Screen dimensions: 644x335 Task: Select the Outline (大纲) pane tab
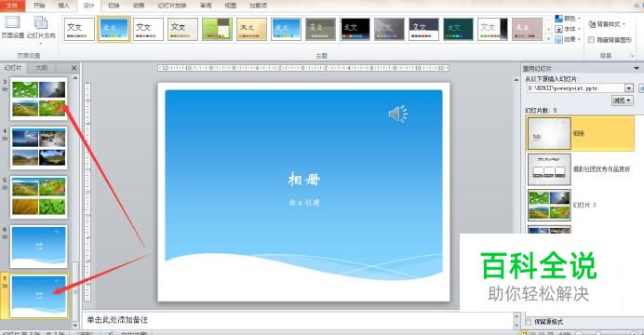[x=42, y=68]
